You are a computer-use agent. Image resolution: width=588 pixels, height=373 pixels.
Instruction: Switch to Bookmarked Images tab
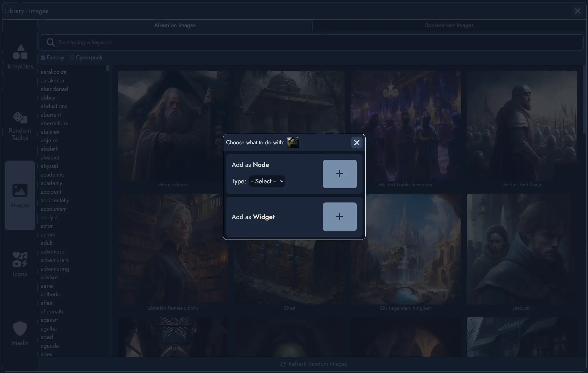pyautogui.click(x=449, y=25)
